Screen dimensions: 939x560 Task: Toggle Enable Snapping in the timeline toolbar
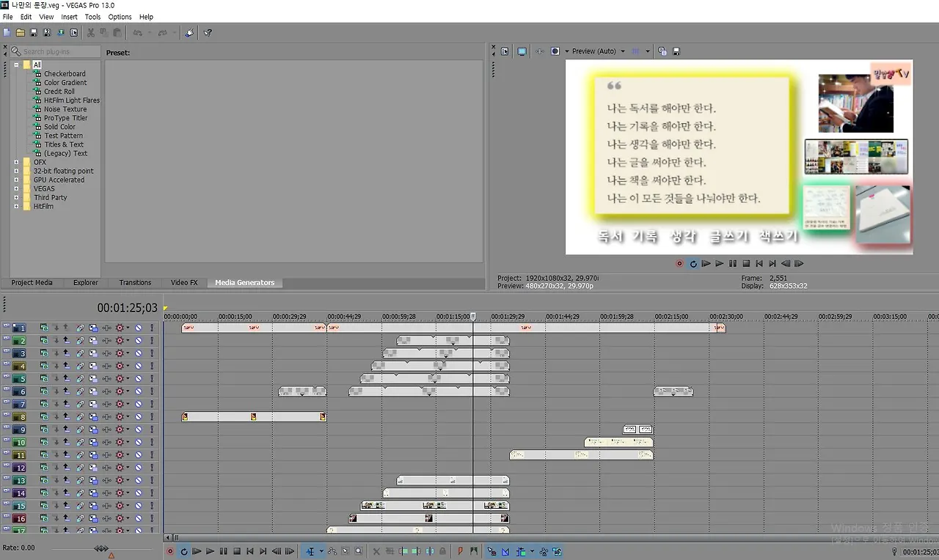(492, 551)
